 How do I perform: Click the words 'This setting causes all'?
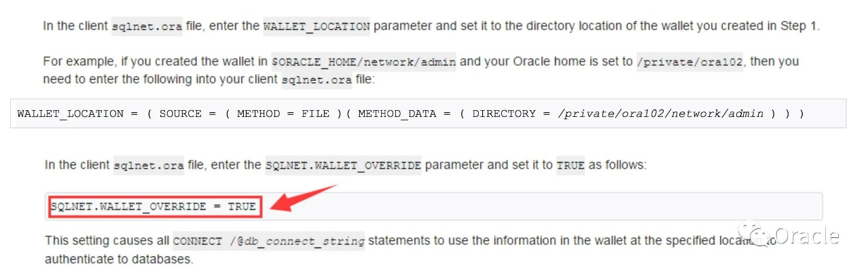click(107, 241)
